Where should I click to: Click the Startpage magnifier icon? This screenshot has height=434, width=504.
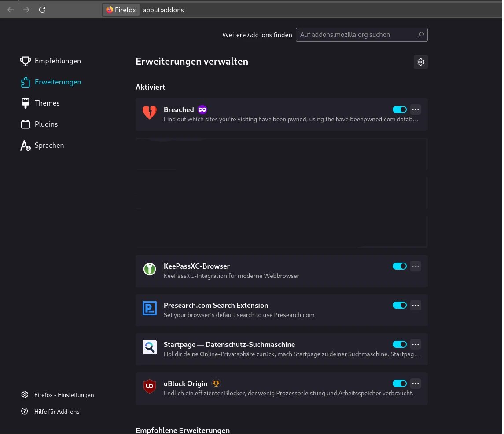tap(150, 347)
